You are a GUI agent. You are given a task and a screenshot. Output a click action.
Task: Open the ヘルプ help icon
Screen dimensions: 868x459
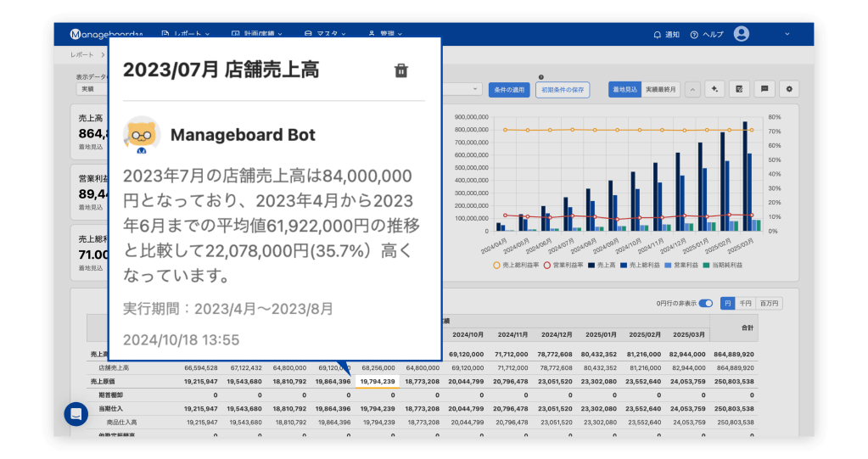[707, 35]
